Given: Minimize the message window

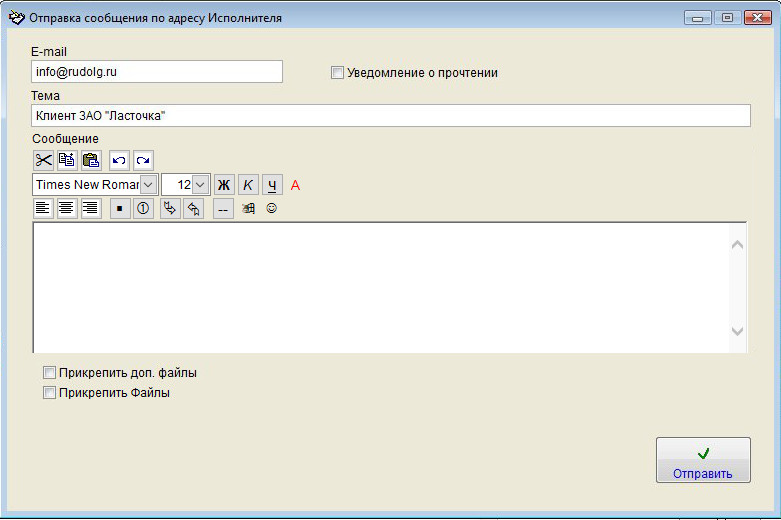Looking at the screenshot, I should click(x=698, y=18).
